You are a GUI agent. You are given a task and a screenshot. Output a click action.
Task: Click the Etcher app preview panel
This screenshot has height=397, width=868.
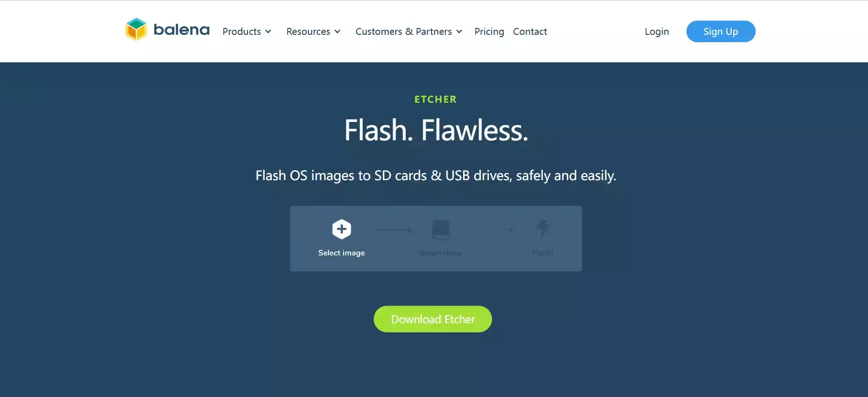point(436,238)
